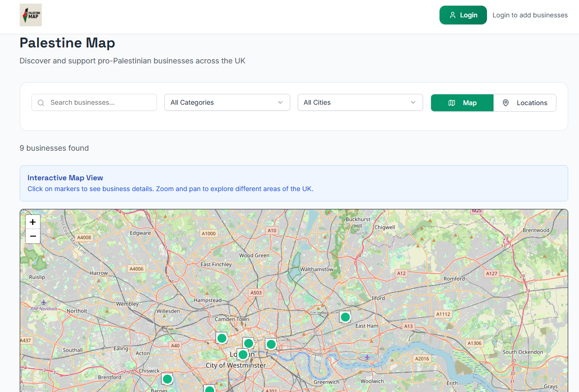Image resolution: width=579 pixels, height=392 pixels.
Task: Select the marker near East Ham
Action: pos(345,317)
